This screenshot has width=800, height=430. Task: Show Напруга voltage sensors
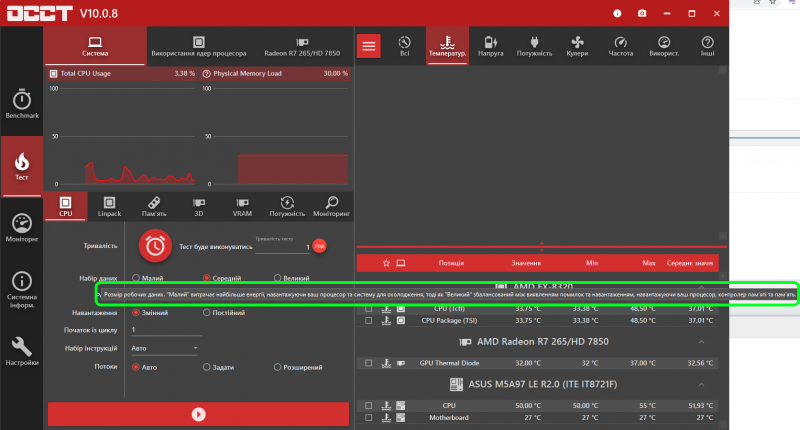(490, 46)
